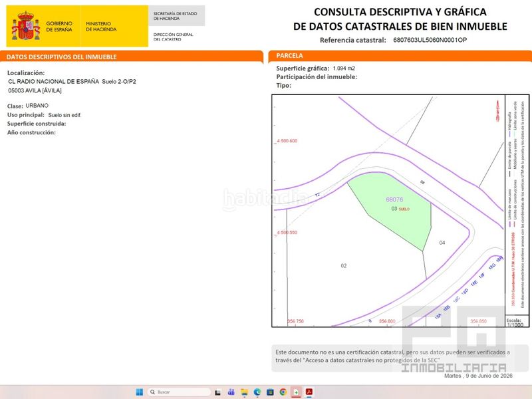
Task: Click the use value Suelo sin edif.
Action: (65, 115)
